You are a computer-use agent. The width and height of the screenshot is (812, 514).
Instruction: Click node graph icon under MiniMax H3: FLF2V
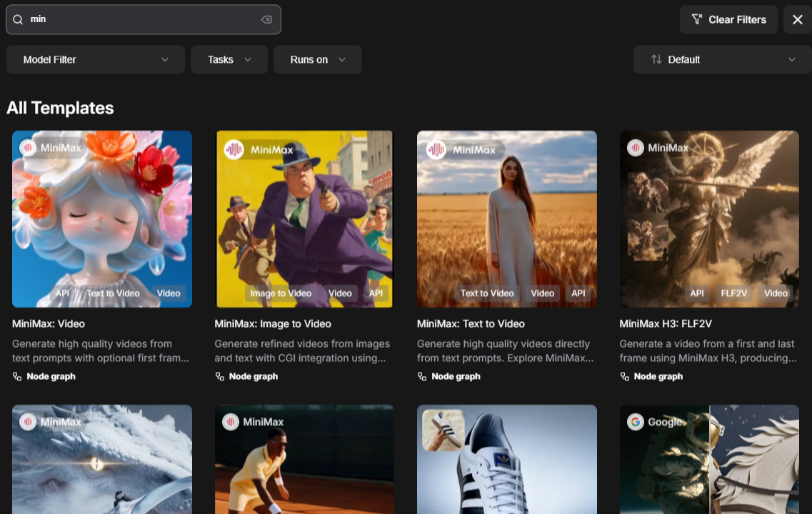pyautogui.click(x=625, y=377)
